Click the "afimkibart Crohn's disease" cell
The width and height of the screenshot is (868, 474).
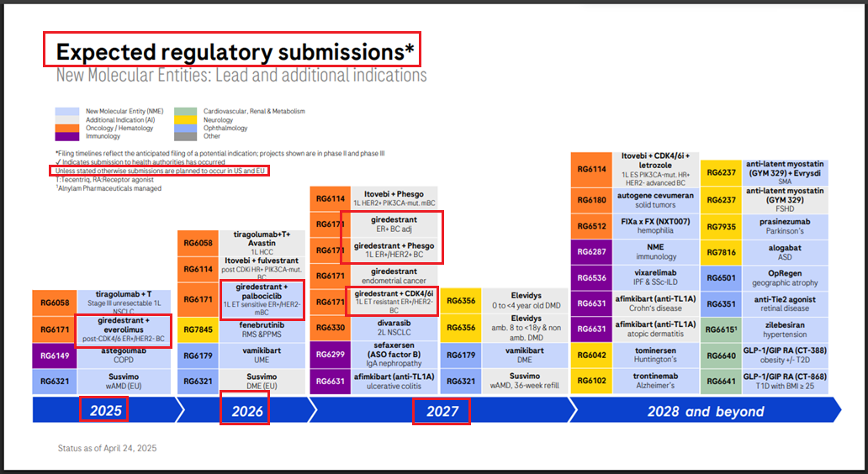point(655,303)
